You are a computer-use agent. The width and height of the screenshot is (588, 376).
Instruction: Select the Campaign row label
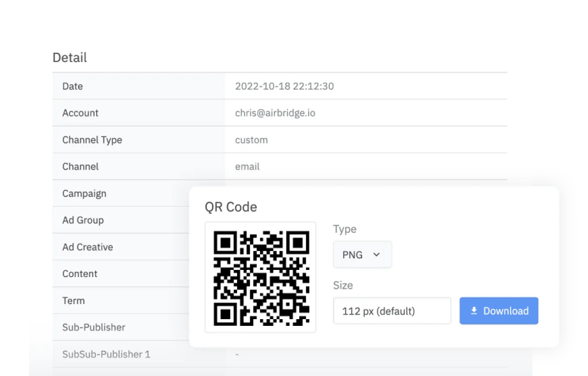point(84,193)
